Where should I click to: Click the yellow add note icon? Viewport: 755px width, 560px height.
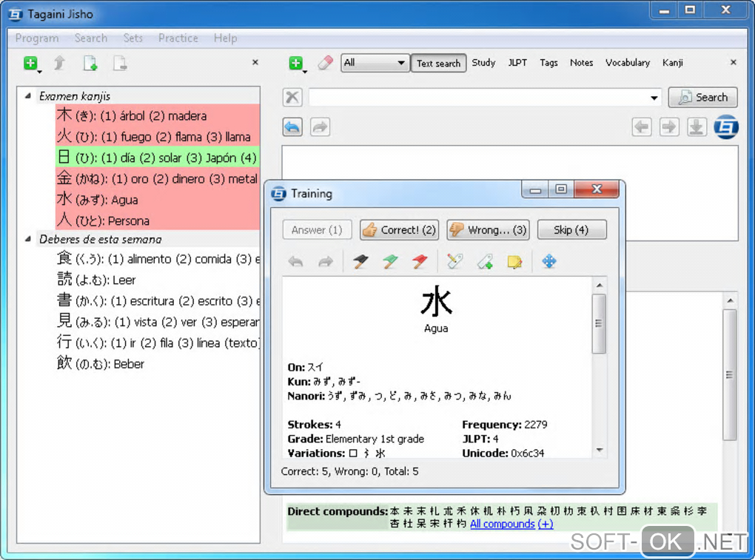pyautogui.click(x=514, y=261)
